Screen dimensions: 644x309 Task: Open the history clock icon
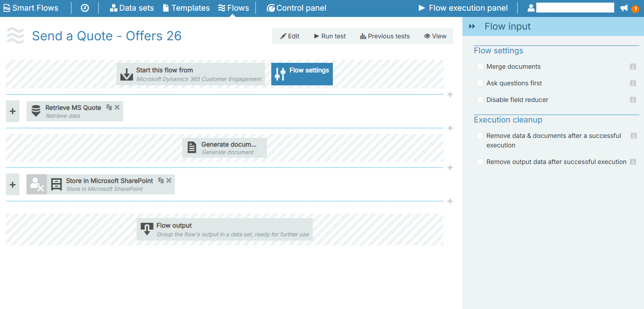point(85,8)
